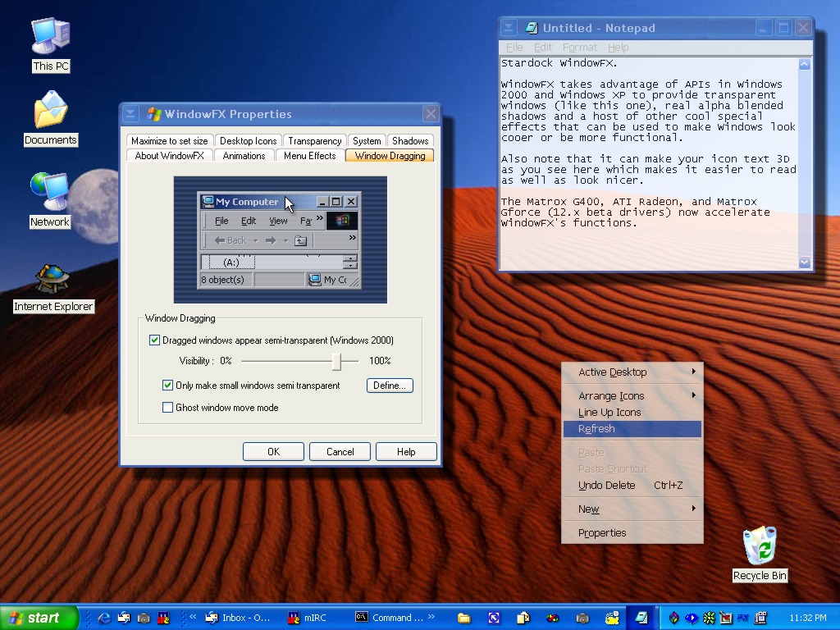Click the Notepad title bar notebook icon

[x=532, y=28]
